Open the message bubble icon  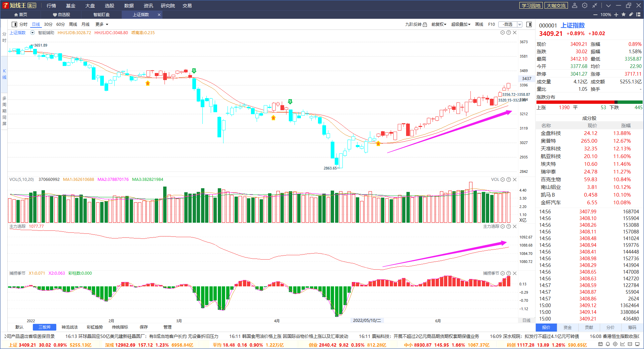click(x=630, y=344)
